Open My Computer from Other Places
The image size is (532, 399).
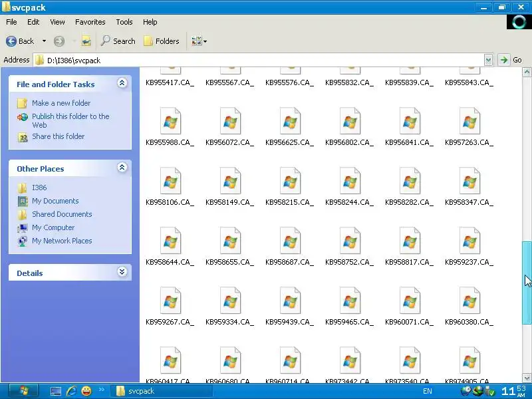53,227
